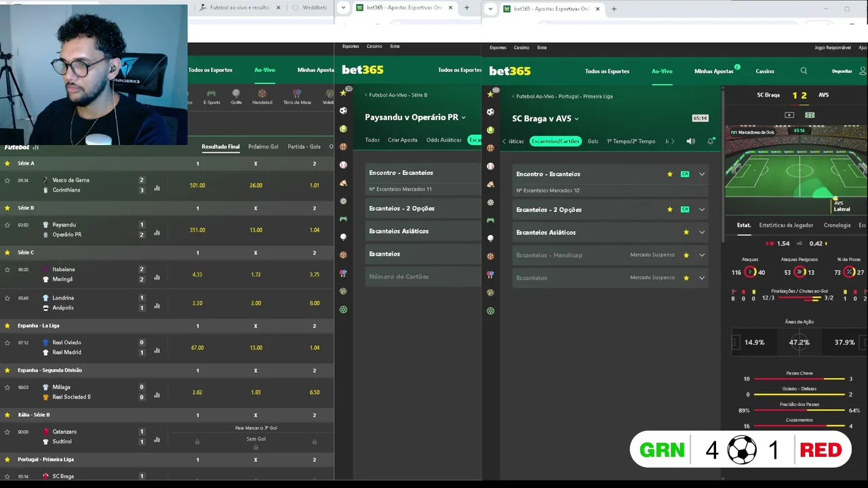The height and width of the screenshot is (488, 868).
Task: Expand suspended Escanteios market chevron
Action: coord(702,278)
